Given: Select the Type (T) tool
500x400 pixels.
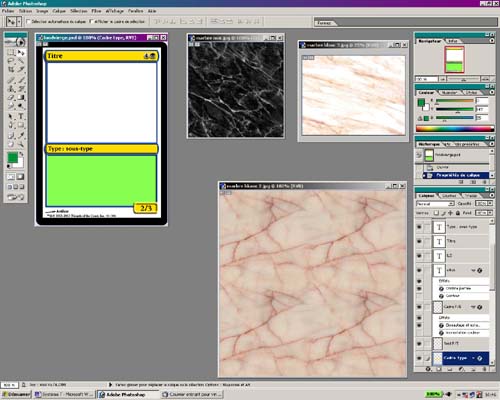Looking at the screenshot, I should 21,116.
